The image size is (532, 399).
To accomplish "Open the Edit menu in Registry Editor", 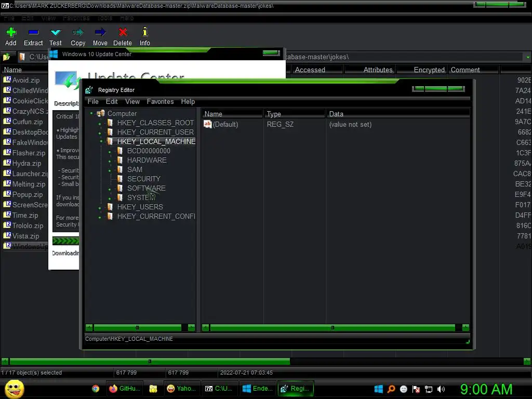I will (x=112, y=101).
